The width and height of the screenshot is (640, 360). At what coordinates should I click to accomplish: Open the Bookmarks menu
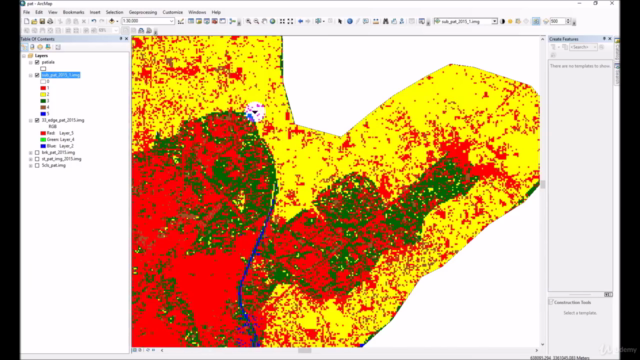[x=73, y=12]
